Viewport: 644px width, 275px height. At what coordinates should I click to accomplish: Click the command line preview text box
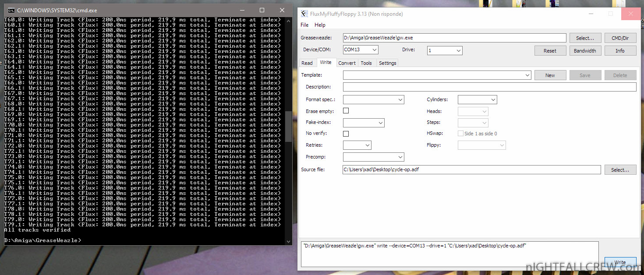pos(449,254)
